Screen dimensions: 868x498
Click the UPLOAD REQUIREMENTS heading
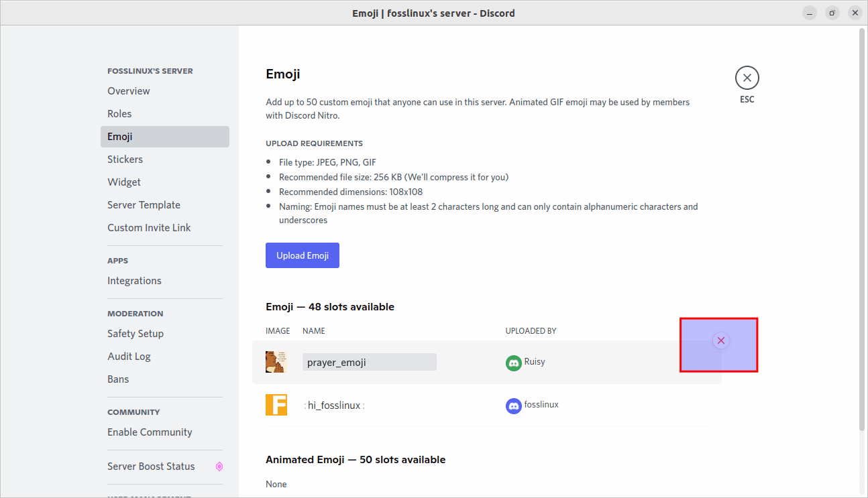(x=314, y=143)
